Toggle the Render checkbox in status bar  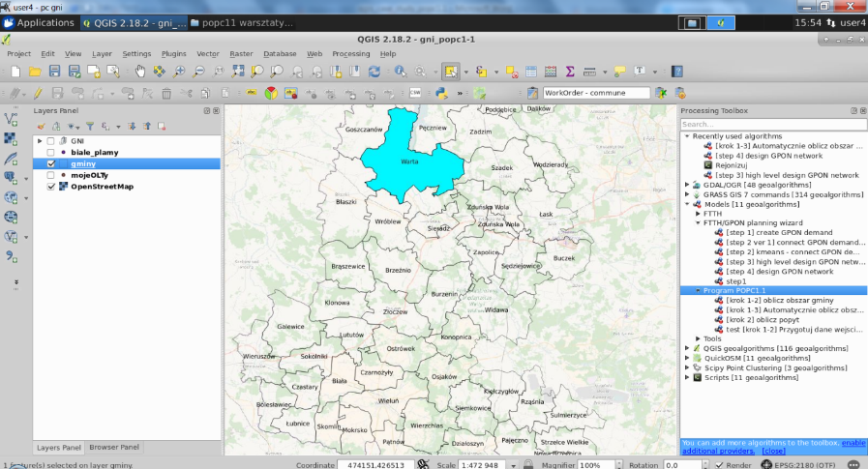click(x=719, y=464)
